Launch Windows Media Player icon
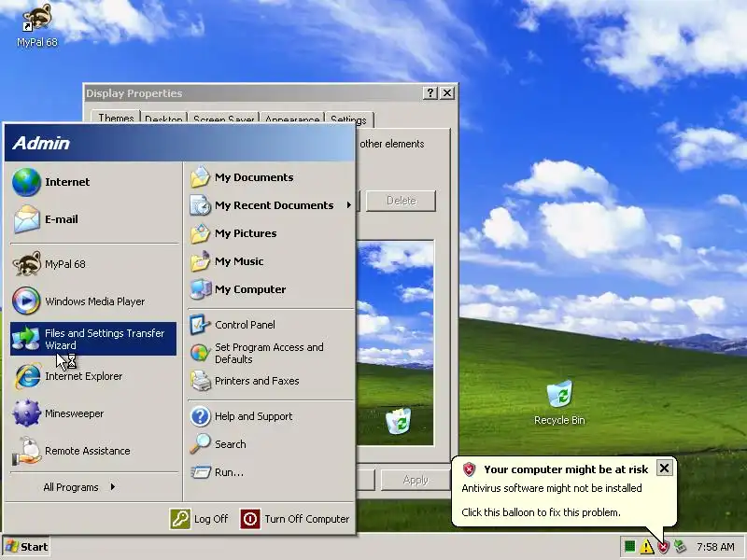This screenshot has height=560, width=747. 26,301
